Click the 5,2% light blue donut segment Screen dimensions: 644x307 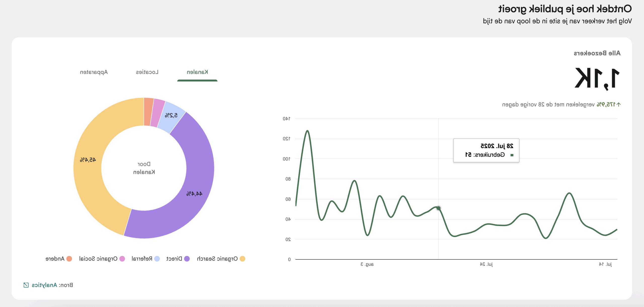pyautogui.click(x=171, y=116)
